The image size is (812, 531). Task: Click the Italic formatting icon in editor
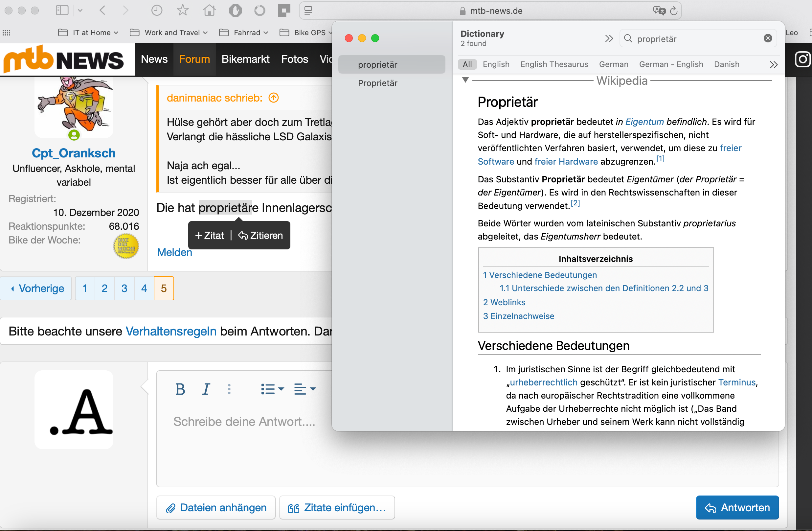(206, 389)
